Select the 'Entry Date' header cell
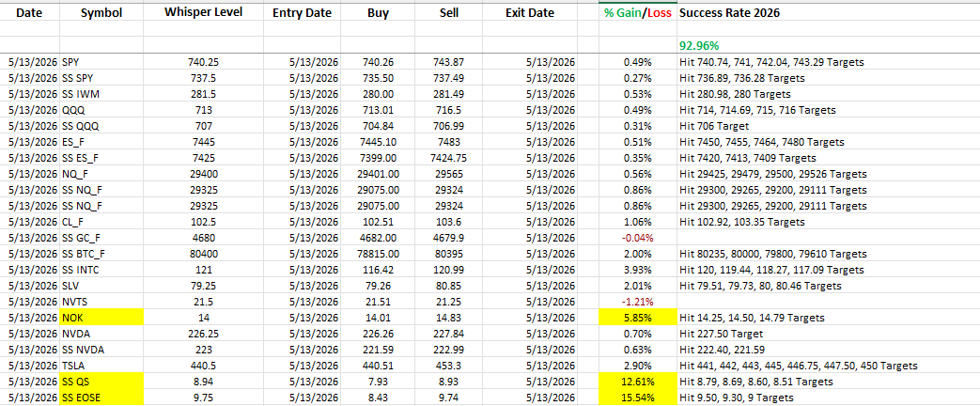 (300, 12)
